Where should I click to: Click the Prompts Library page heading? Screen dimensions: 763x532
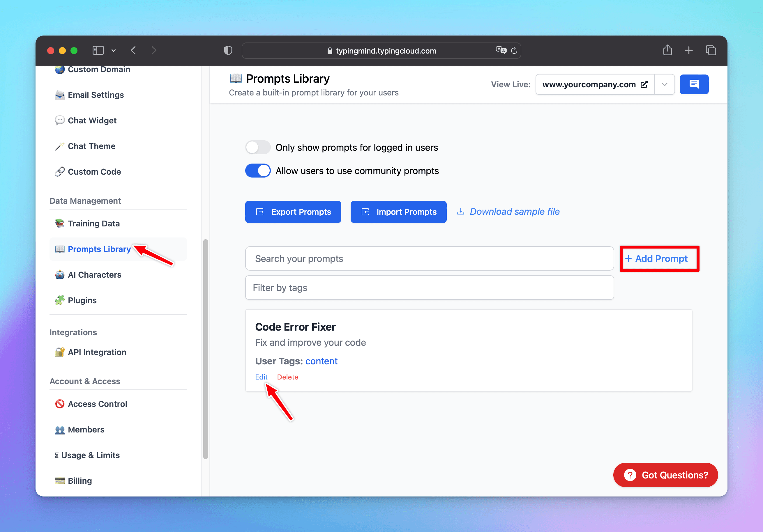click(288, 79)
